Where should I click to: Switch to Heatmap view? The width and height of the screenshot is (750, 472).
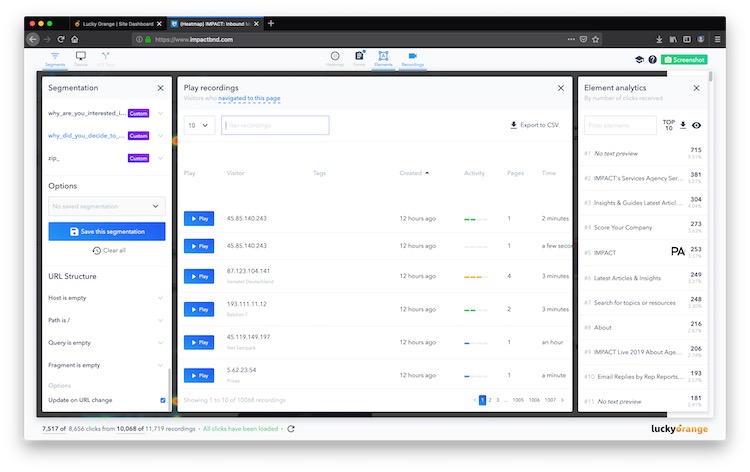click(335, 59)
